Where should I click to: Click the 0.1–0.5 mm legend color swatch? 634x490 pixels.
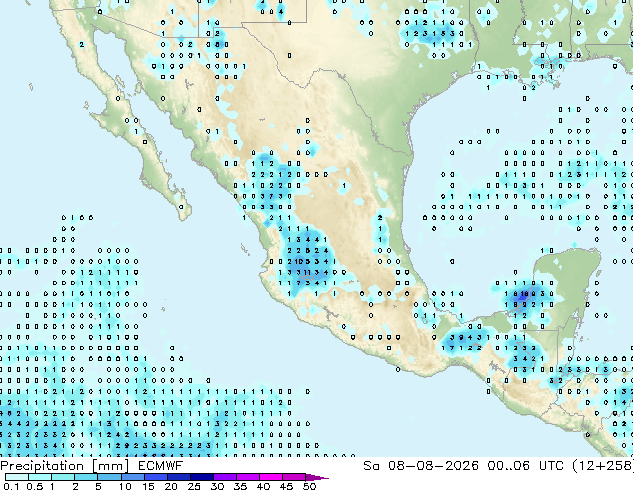(17, 477)
